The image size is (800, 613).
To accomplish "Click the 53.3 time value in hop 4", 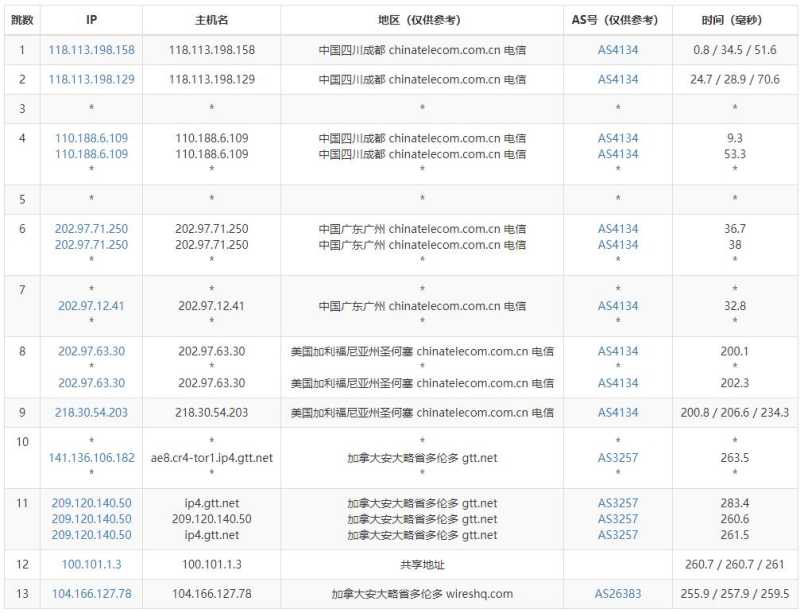I will (735, 154).
